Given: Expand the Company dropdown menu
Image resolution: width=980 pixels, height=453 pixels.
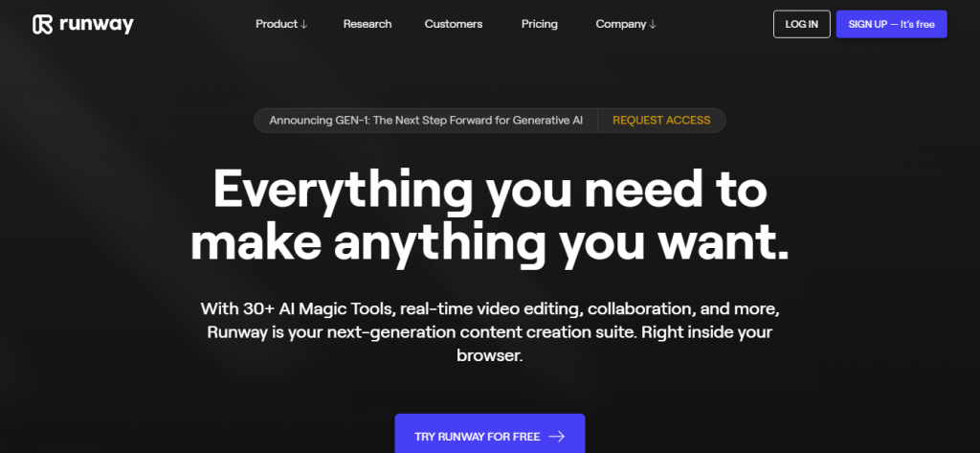Looking at the screenshot, I should click(626, 24).
